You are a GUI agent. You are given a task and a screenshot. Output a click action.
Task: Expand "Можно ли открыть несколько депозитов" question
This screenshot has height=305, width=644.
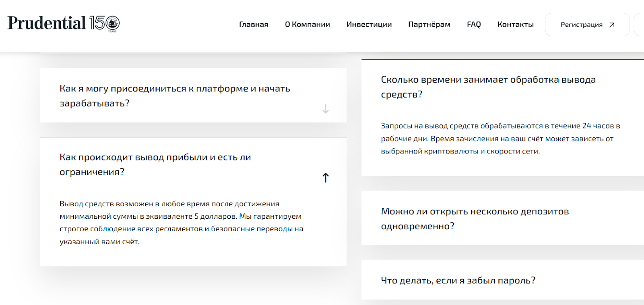475,218
